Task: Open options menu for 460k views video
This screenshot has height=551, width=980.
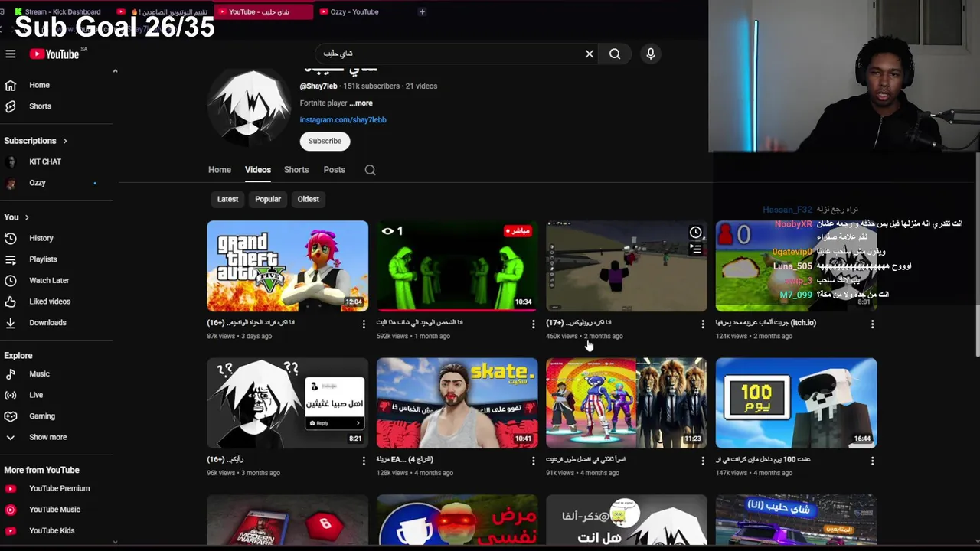Action: pos(703,324)
